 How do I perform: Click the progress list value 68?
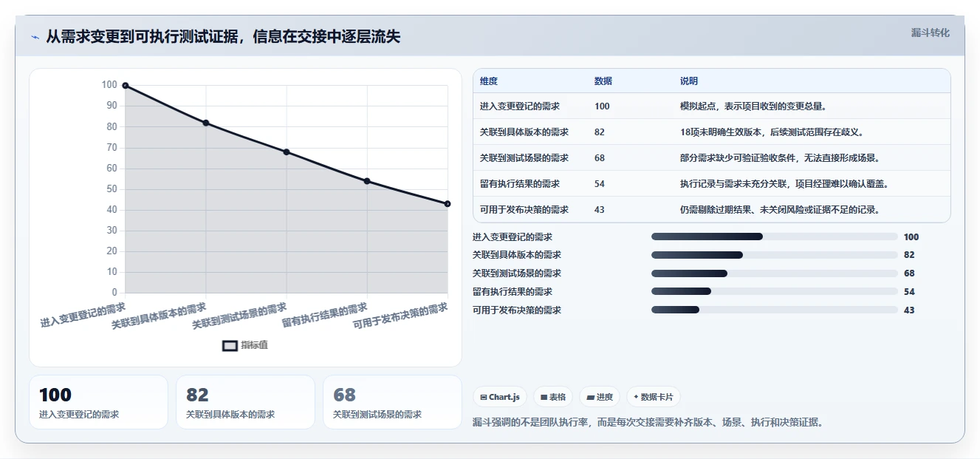tap(909, 273)
